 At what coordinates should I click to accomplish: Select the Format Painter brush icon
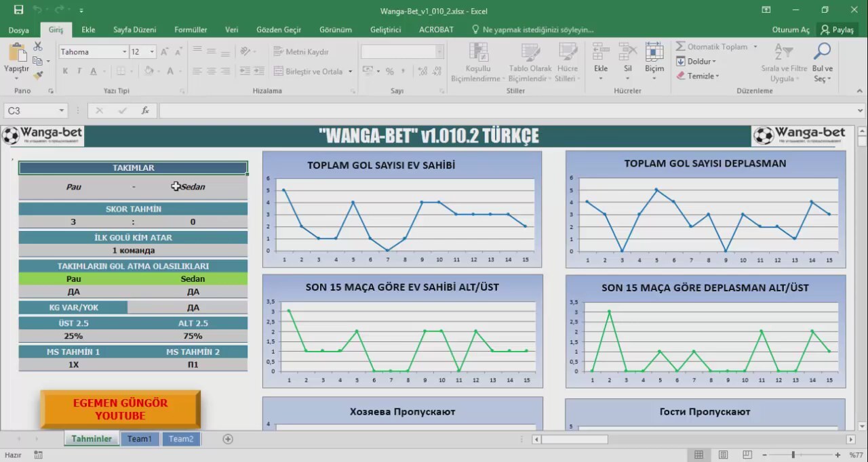coord(38,75)
